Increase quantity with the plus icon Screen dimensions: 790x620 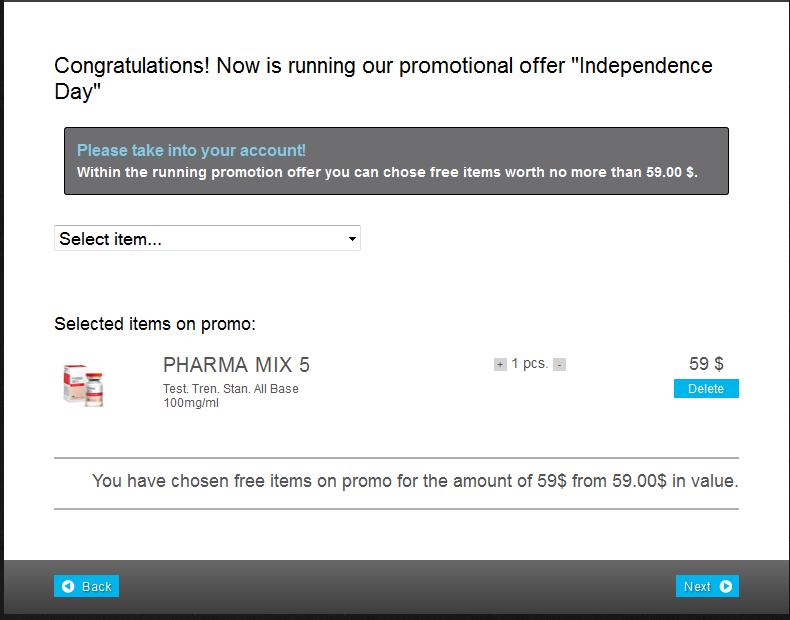(500, 365)
